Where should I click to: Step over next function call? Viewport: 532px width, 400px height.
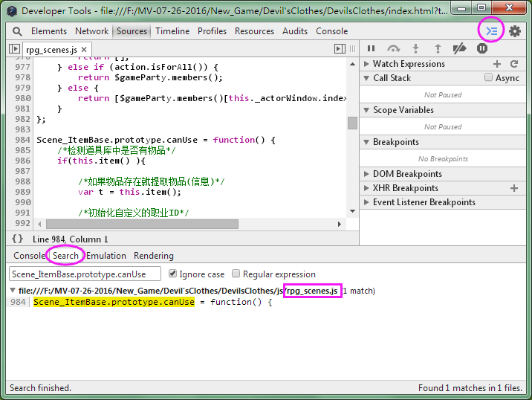[x=393, y=48]
